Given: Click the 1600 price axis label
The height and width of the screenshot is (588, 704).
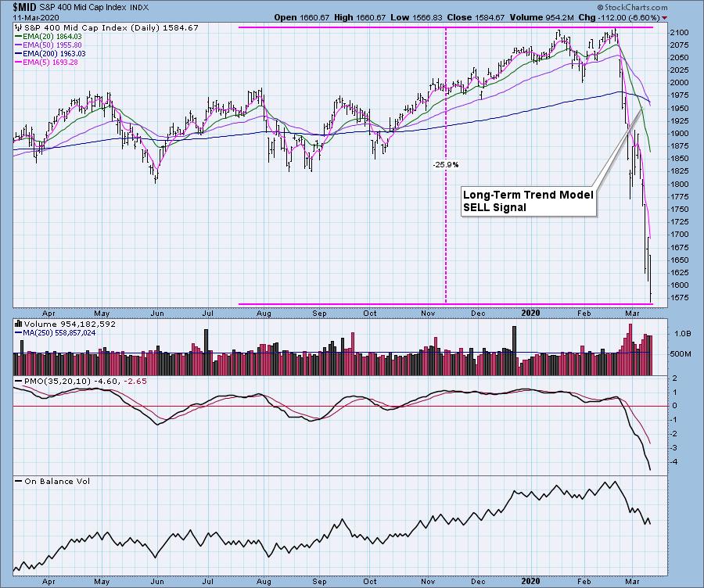Looking at the screenshot, I should pyautogui.click(x=679, y=285).
